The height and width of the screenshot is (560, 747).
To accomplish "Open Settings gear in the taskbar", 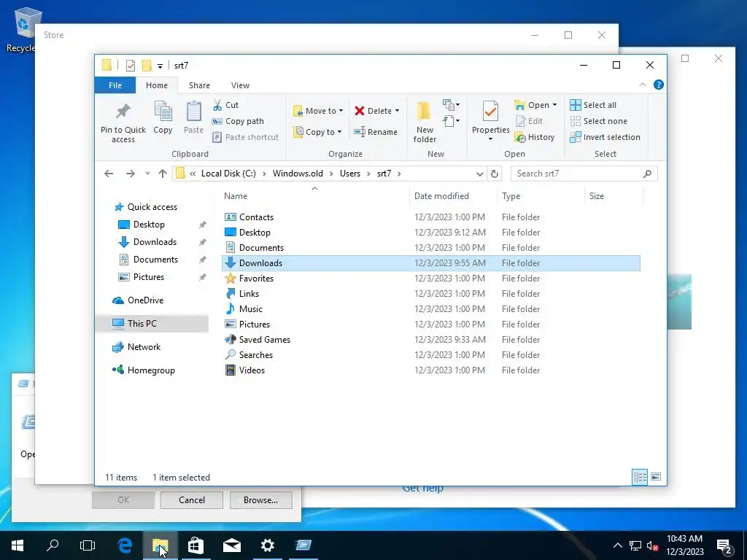I will [x=267, y=545].
